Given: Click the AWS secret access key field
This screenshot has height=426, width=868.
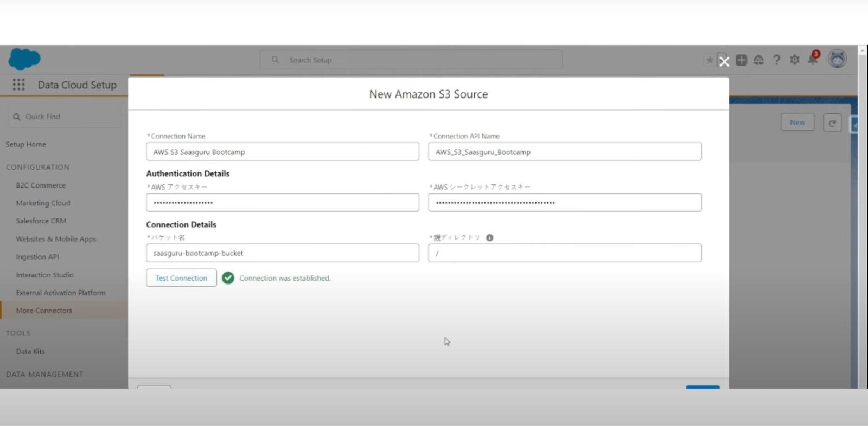Looking at the screenshot, I should pyautogui.click(x=565, y=203).
